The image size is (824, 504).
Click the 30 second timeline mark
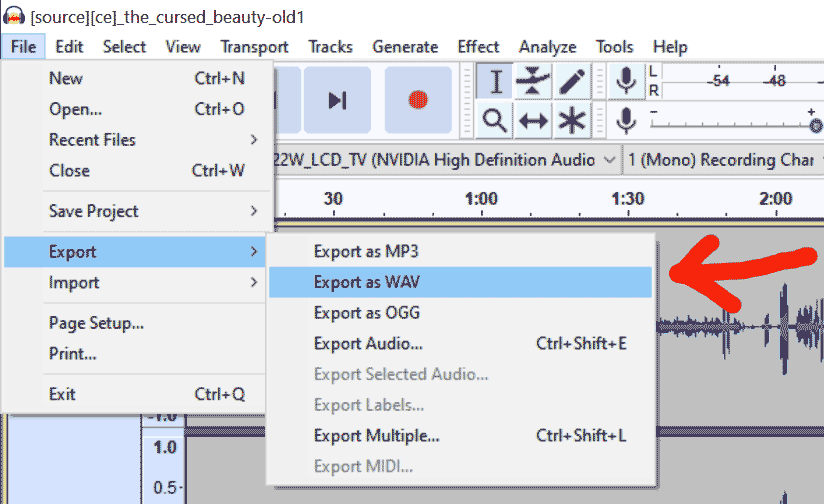click(x=333, y=199)
